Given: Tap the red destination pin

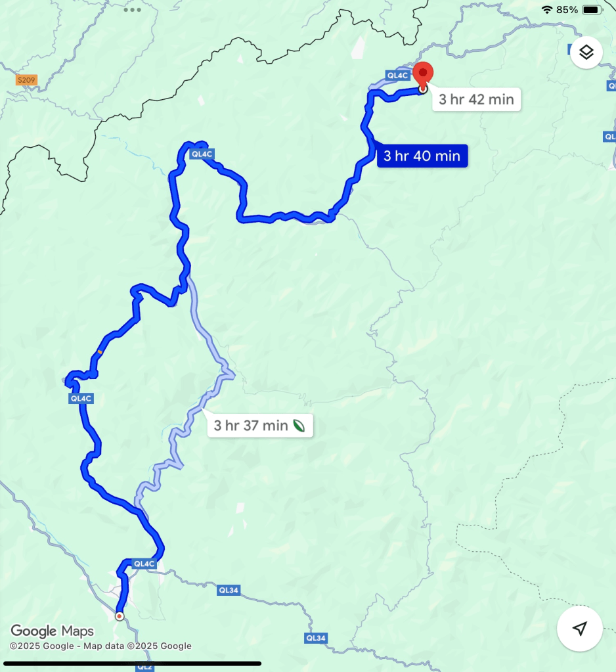Looking at the screenshot, I should 423,76.
